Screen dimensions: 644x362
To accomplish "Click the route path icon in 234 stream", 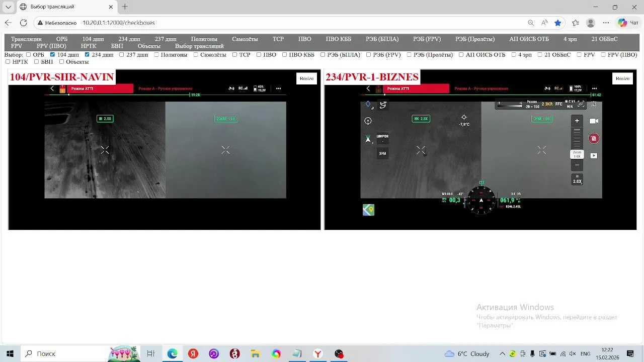I will (x=383, y=105).
